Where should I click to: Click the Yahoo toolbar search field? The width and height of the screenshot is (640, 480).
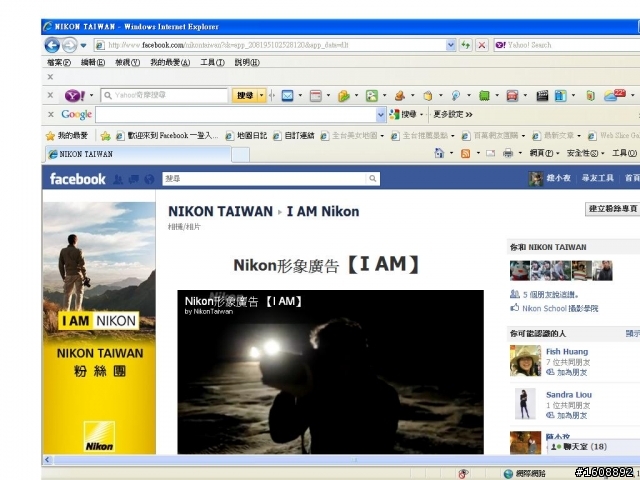tap(164, 96)
